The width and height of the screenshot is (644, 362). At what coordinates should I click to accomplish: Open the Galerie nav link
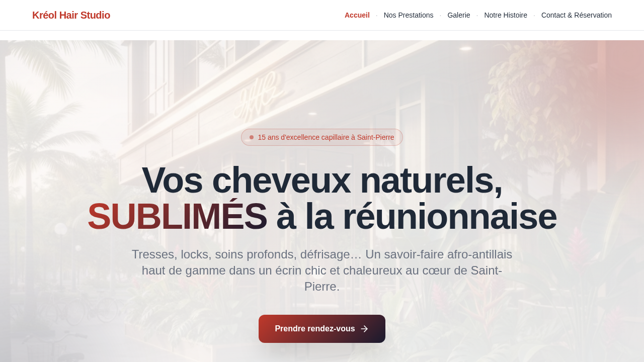[x=459, y=15]
